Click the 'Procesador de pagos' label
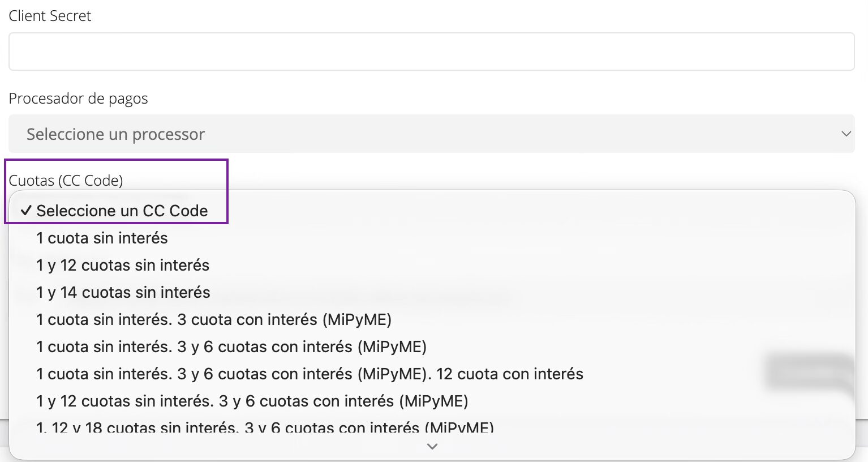Image resolution: width=868 pixels, height=462 pixels. click(x=78, y=99)
